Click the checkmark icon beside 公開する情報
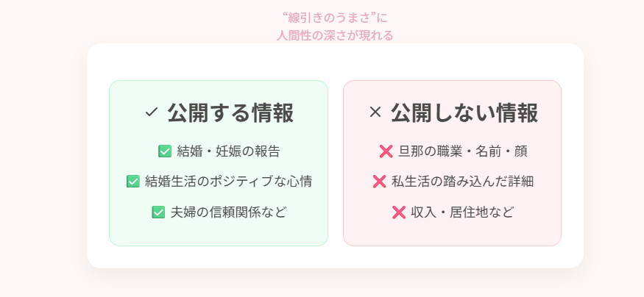This screenshot has height=297, width=644. pos(152,112)
